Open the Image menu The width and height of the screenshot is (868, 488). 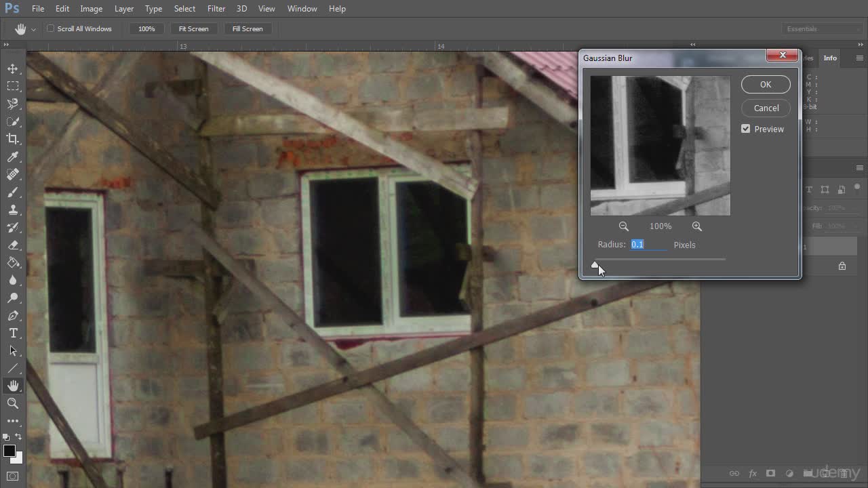click(x=92, y=8)
